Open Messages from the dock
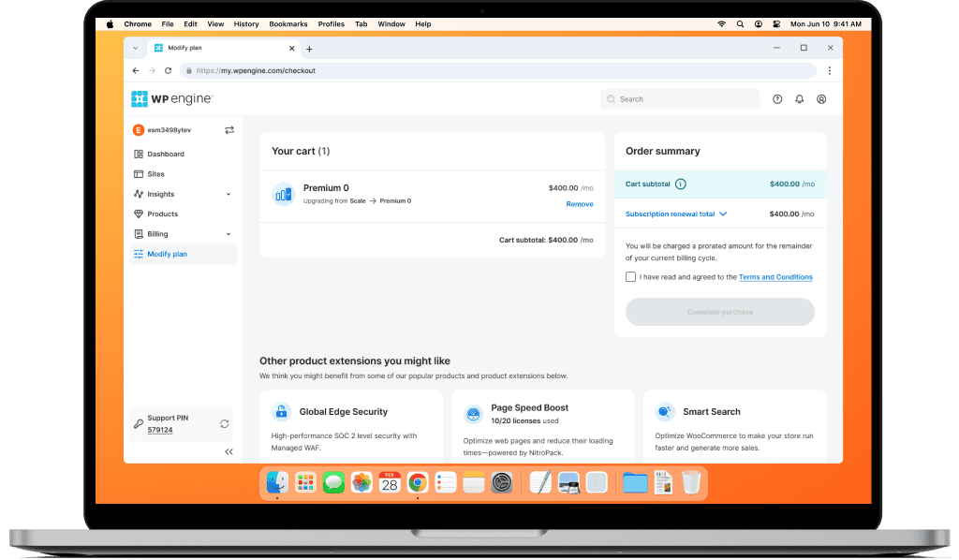The image size is (959, 560). tap(333, 483)
